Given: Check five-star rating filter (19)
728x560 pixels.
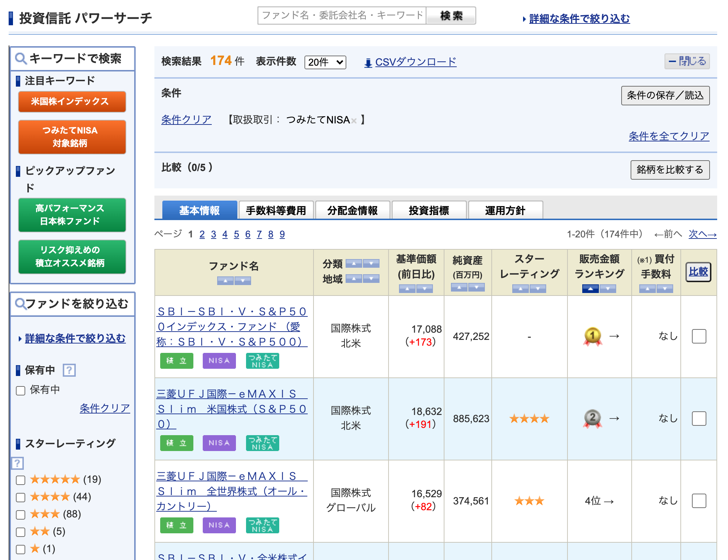Looking at the screenshot, I should [21, 480].
